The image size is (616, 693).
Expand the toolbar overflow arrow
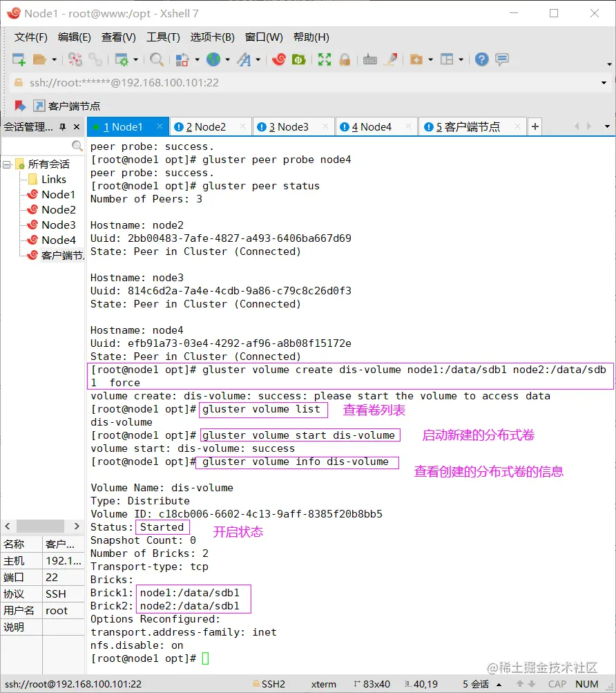click(x=609, y=64)
